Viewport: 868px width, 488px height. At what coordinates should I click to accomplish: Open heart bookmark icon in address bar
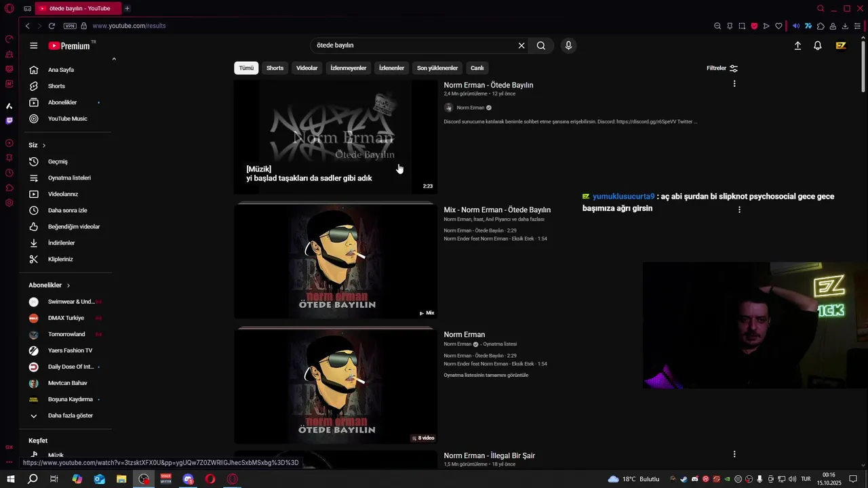pos(778,26)
